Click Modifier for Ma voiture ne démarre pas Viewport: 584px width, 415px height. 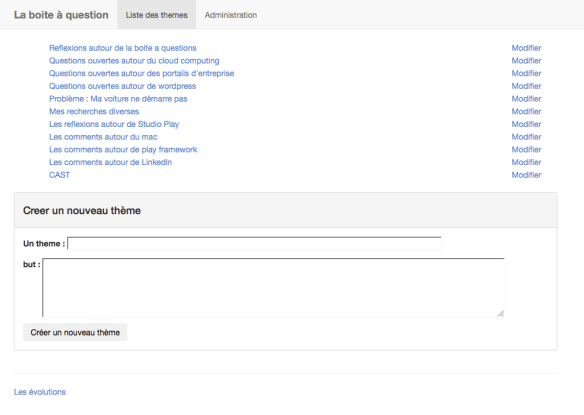point(526,99)
